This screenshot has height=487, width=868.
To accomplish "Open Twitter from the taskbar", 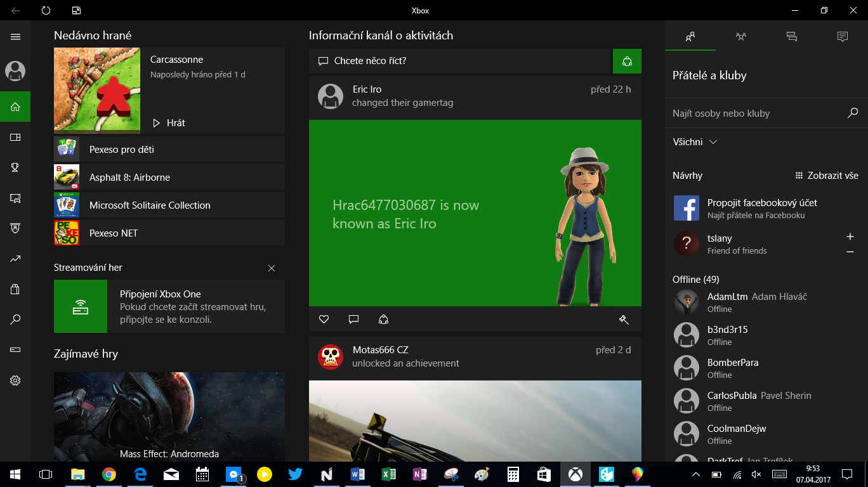I will pyautogui.click(x=295, y=474).
